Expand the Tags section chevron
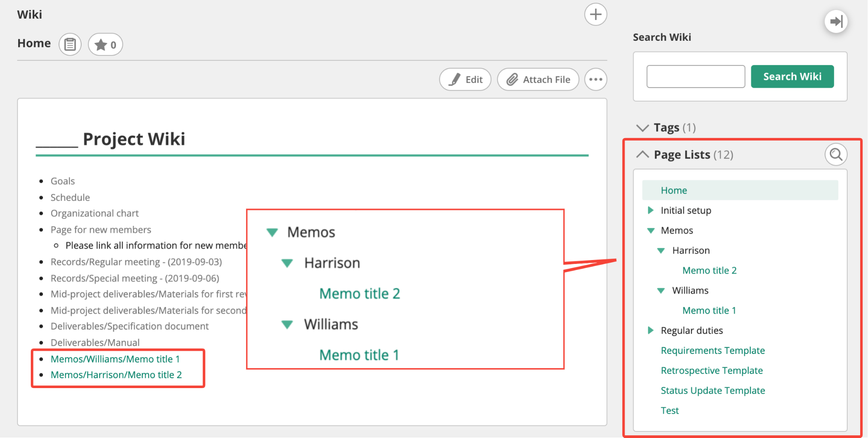The height and width of the screenshot is (438, 868). (x=642, y=128)
